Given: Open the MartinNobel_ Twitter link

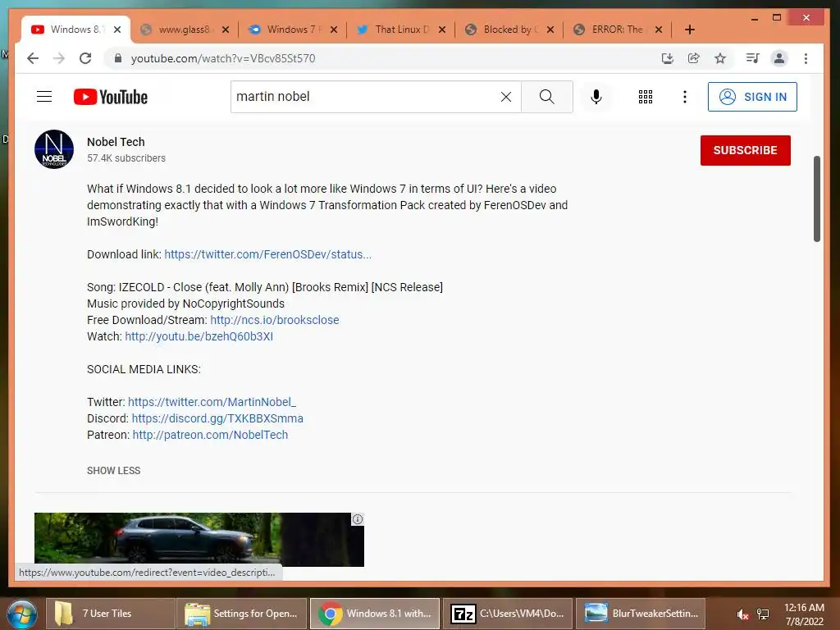Looking at the screenshot, I should [x=212, y=402].
